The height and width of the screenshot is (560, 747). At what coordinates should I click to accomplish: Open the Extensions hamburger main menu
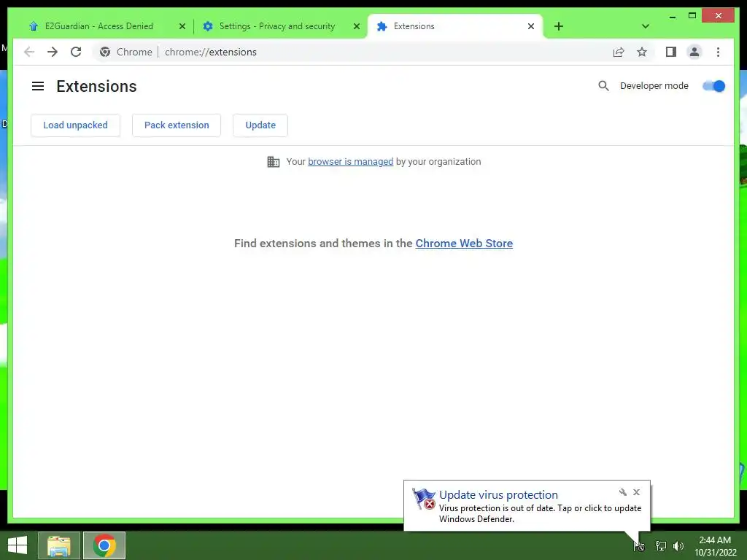pyautogui.click(x=38, y=86)
